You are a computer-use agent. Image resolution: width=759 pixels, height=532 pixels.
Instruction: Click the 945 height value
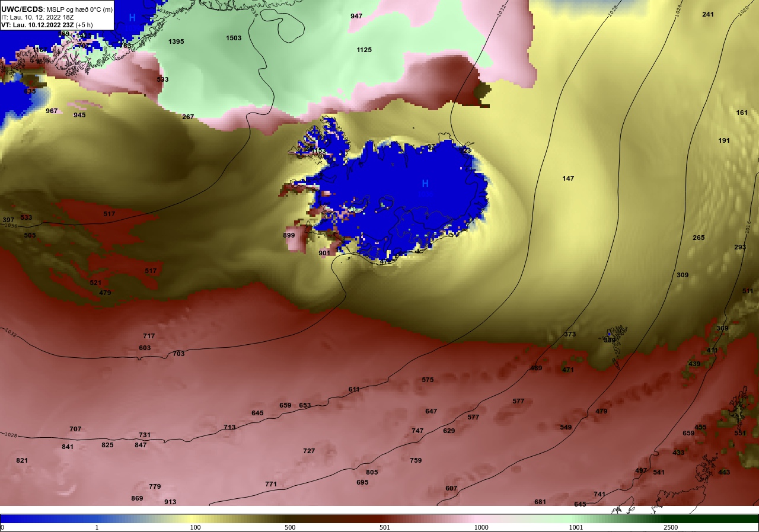pos(79,115)
